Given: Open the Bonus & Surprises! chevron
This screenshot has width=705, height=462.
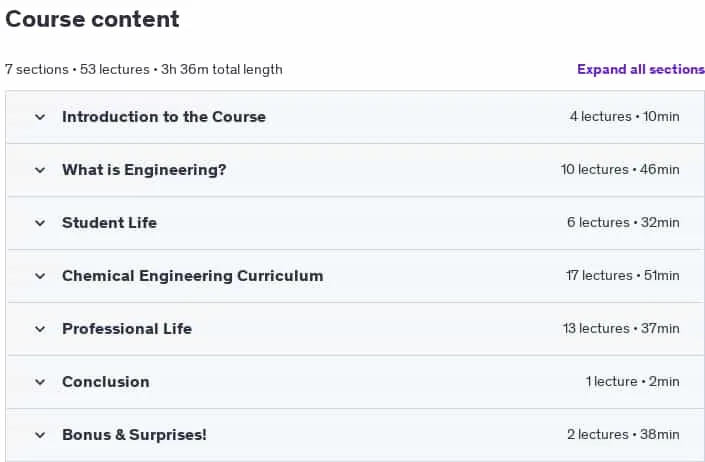Looking at the screenshot, I should tap(40, 435).
